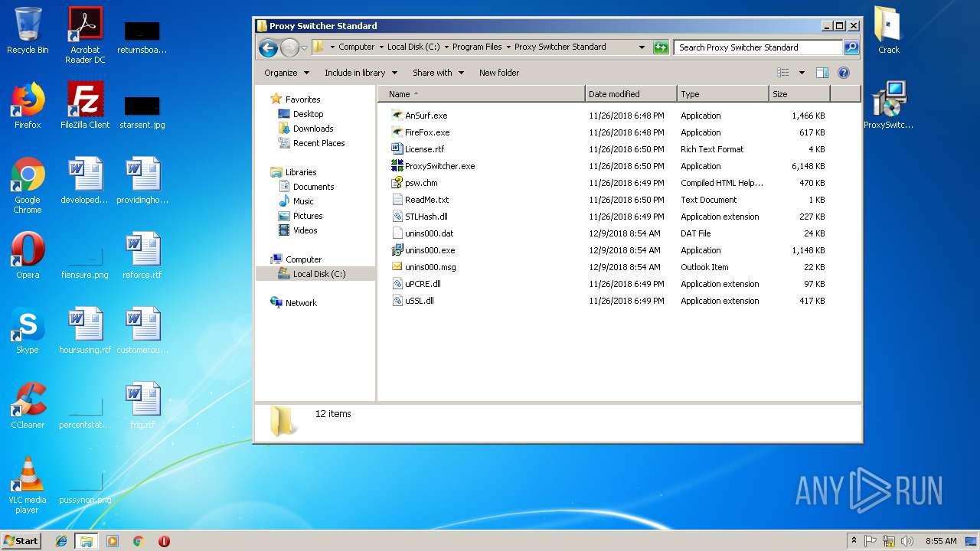980x551 pixels.
Task: Open recent pages dropdown next to Forward
Action: click(x=304, y=48)
